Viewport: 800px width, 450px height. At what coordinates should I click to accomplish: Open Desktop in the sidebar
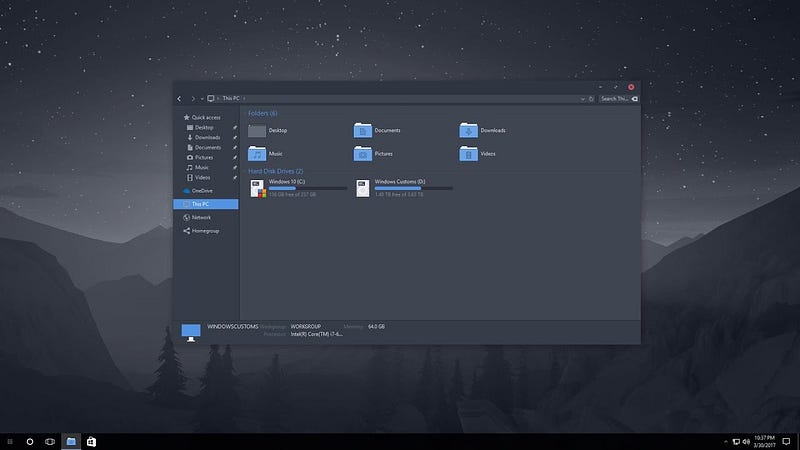click(x=200, y=128)
